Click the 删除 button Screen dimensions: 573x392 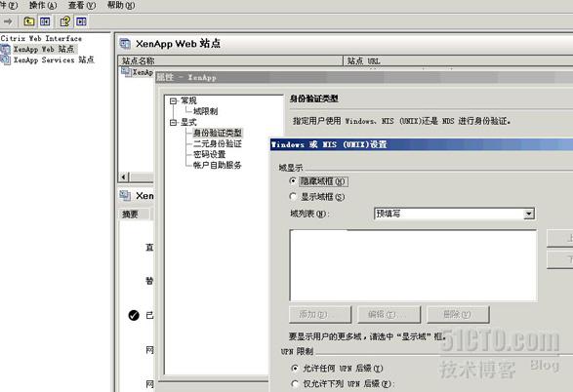(x=458, y=314)
